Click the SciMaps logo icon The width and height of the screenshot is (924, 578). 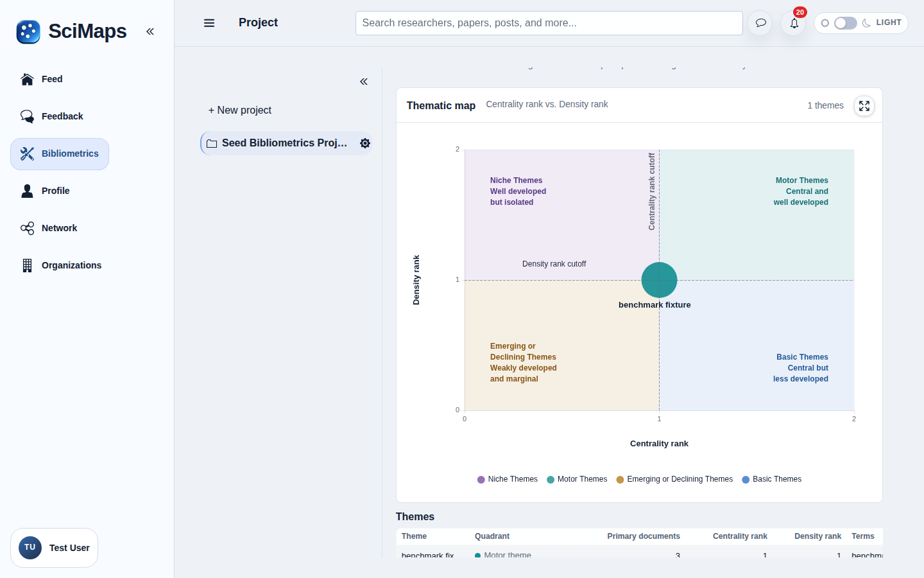click(x=28, y=31)
